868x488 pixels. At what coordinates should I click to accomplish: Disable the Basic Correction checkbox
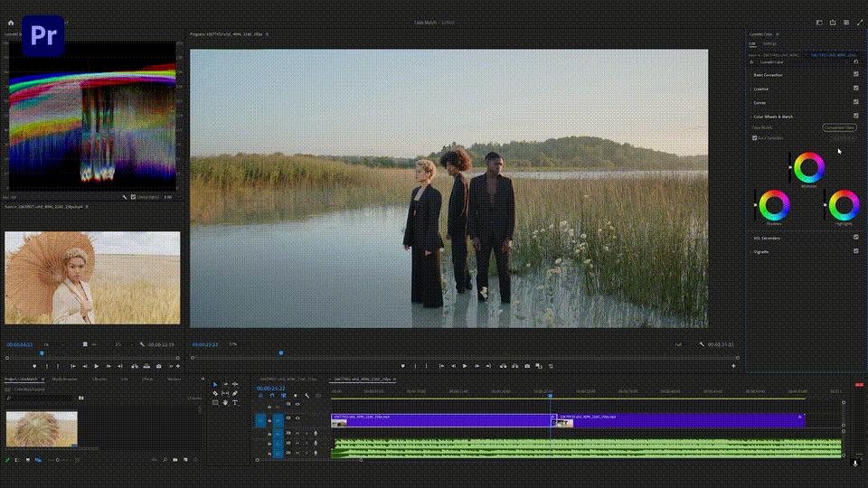[855, 75]
